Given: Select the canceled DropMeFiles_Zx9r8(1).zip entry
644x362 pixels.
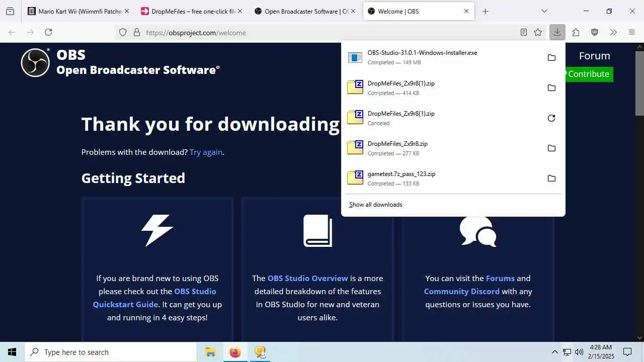Looking at the screenshot, I should 444,118.
